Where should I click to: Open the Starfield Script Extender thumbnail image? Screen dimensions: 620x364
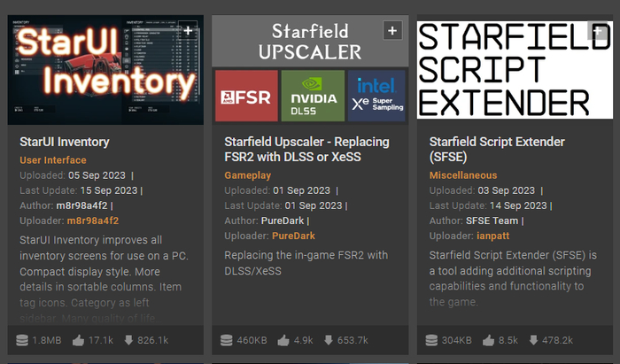(x=515, y=70)
